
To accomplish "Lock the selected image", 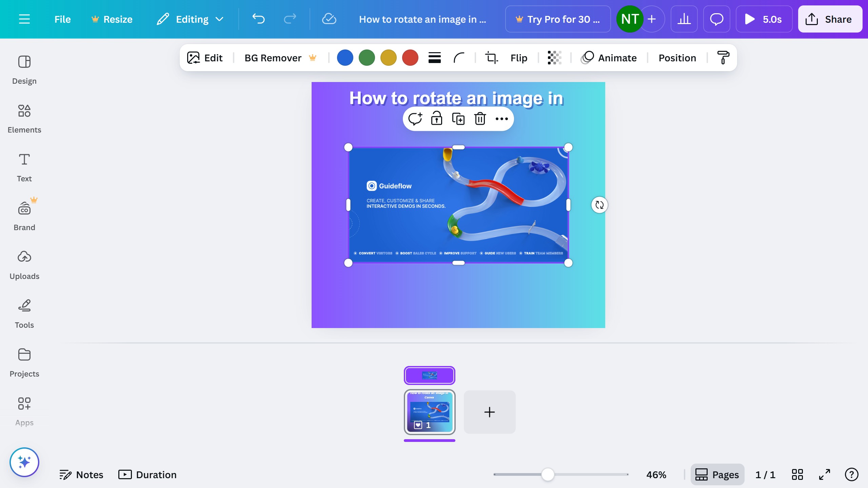I will coord(436,119).
